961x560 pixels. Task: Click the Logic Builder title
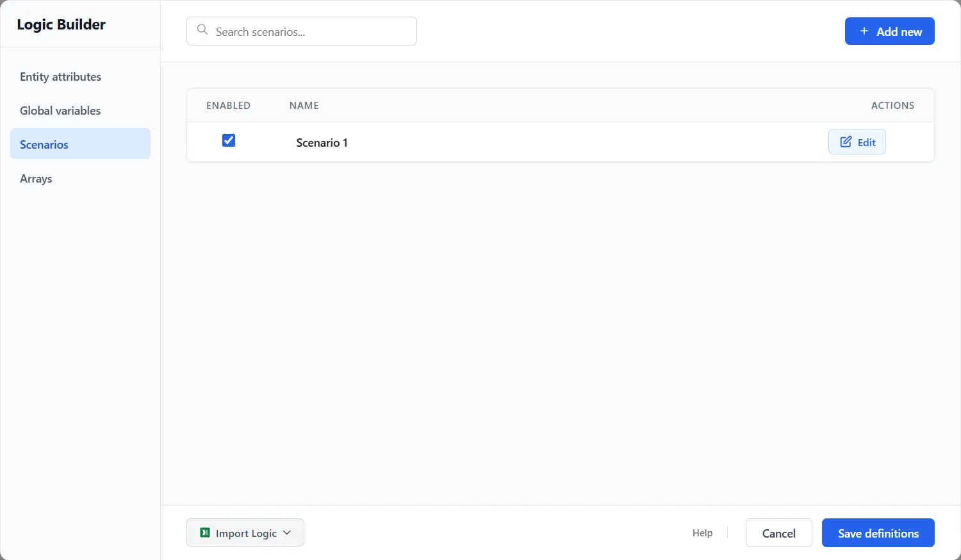point(61,24)
